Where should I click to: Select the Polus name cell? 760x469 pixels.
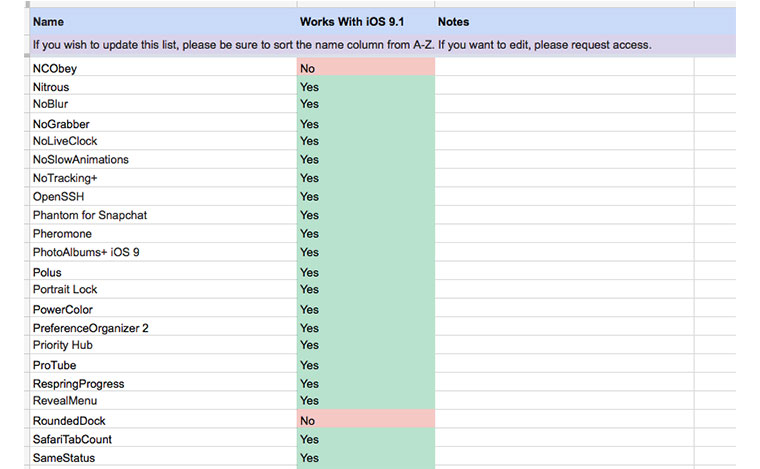[163, 271]
